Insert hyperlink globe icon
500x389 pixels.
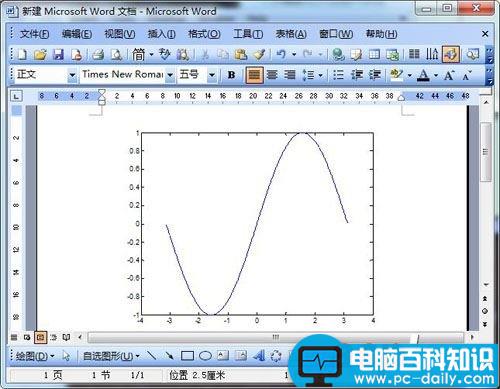click(338, 54)
